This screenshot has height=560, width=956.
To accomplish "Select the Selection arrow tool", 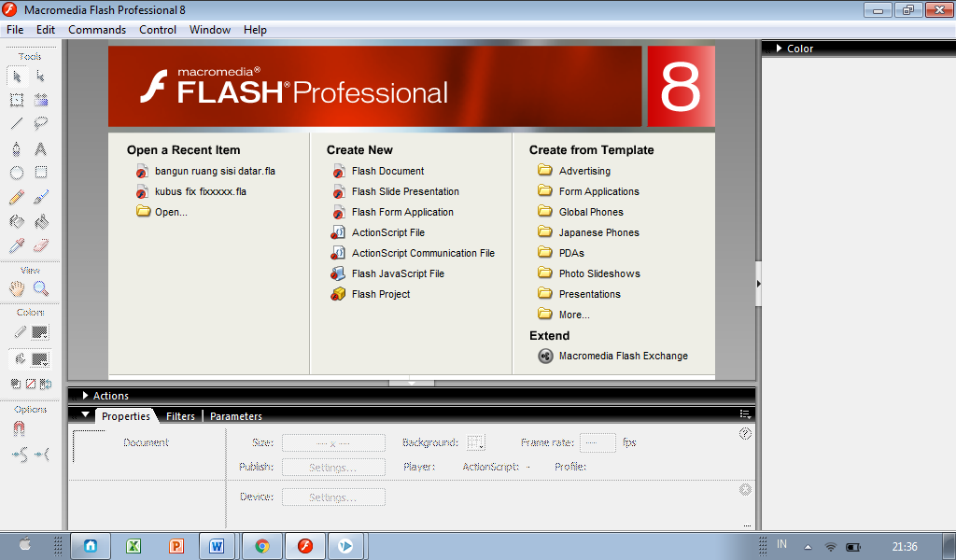I will (17, 77).
